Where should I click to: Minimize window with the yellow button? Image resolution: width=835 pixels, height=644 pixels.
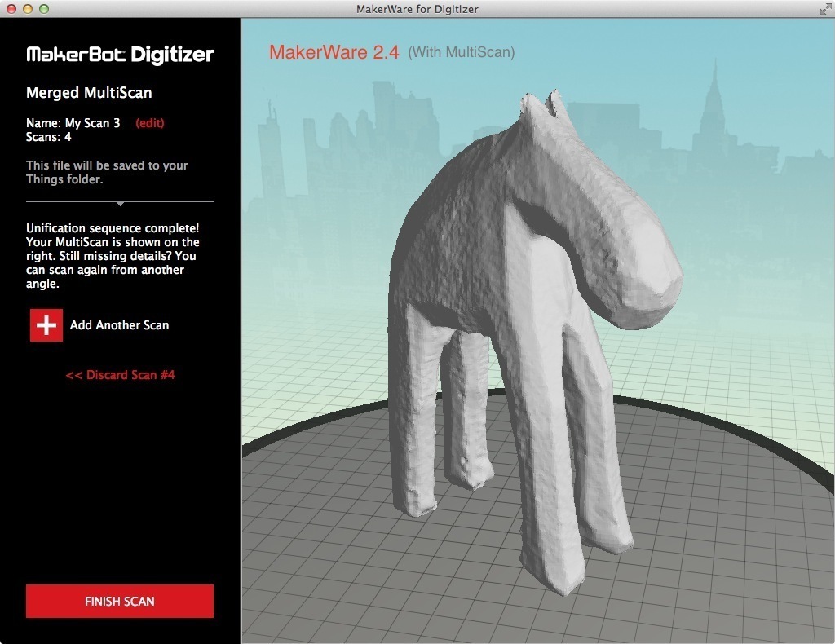click(x=28, y=9)
